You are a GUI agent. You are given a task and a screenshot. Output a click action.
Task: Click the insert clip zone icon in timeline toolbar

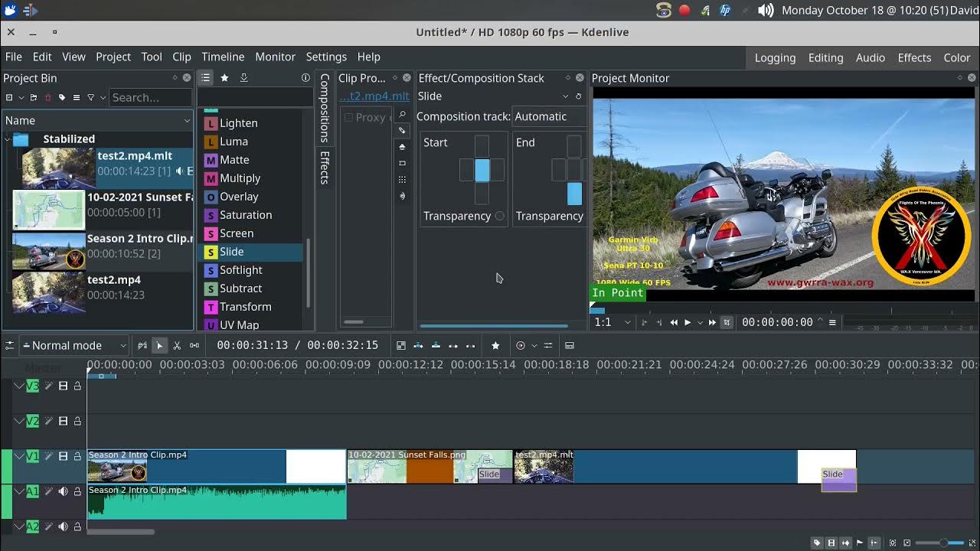pos(418,346)
